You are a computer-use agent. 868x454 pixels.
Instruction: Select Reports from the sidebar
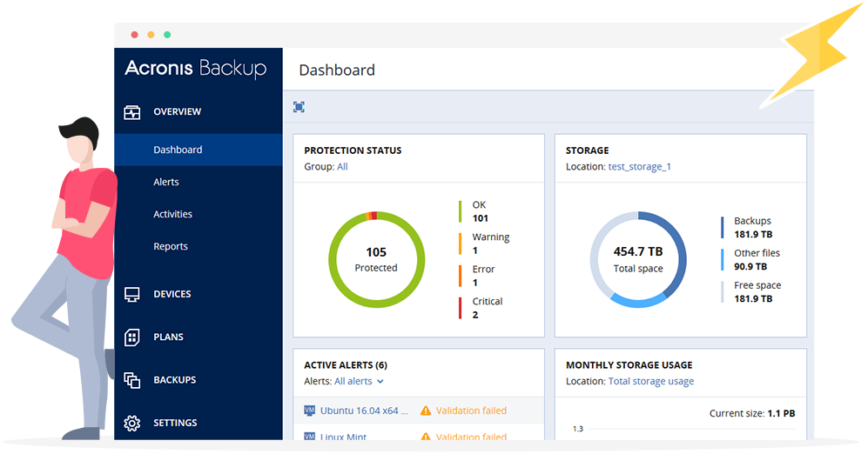click(x=171, y=246)
